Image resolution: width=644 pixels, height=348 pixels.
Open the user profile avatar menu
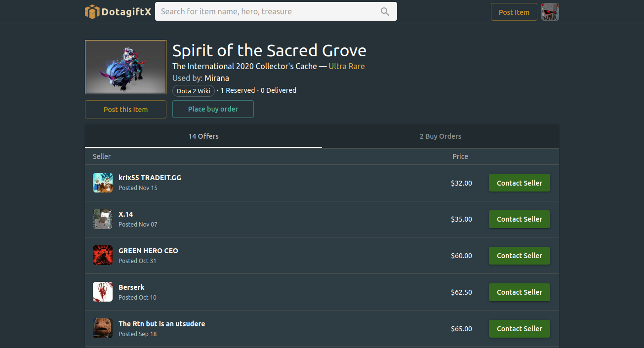point(550,12)
